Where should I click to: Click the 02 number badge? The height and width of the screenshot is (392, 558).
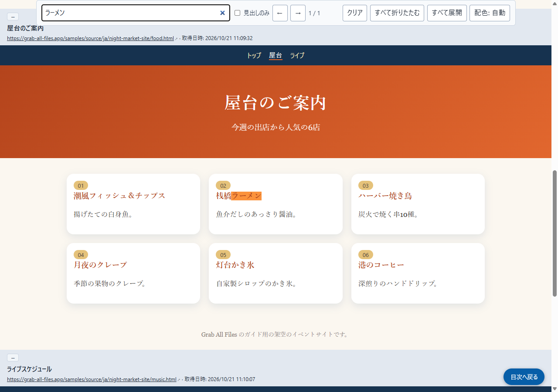pos(223,186)
